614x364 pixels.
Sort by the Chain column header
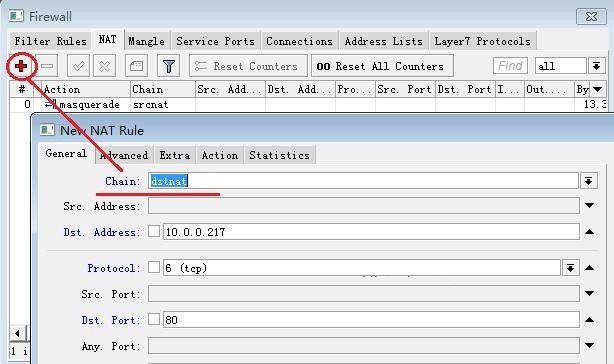coord(163,89)
